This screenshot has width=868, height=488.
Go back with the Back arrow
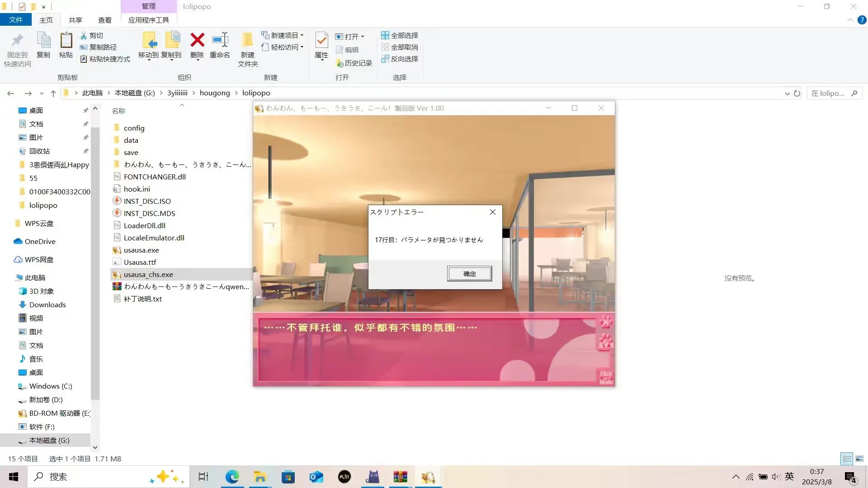point(11,94)
